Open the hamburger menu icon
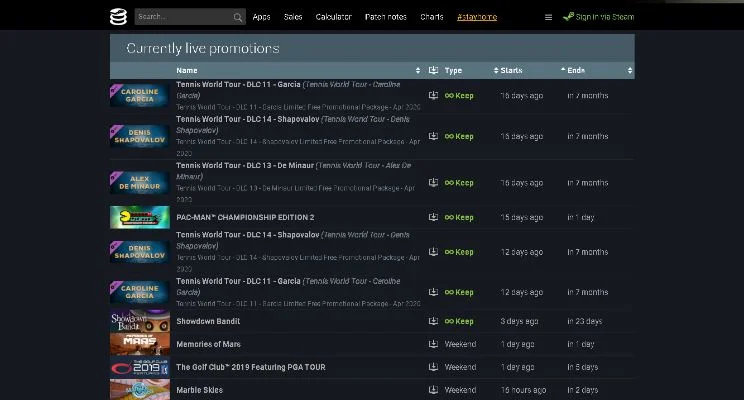Screen dimensions: 744x400 click(x=548, y=17)
